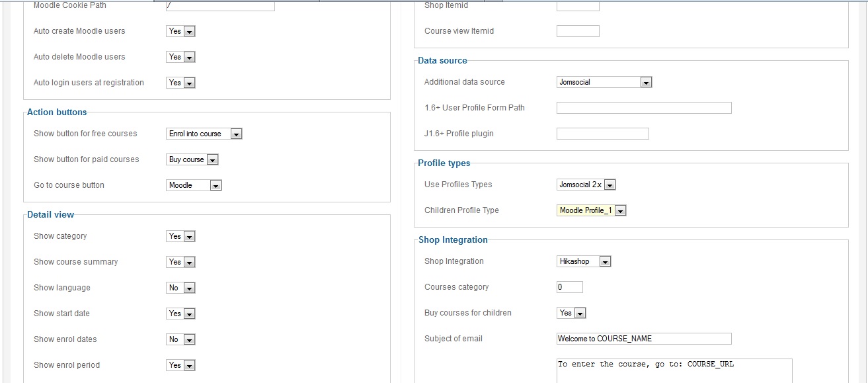
Task: Click the 1.6+ User Profile Form Path field
Action: tap(644, 108)
